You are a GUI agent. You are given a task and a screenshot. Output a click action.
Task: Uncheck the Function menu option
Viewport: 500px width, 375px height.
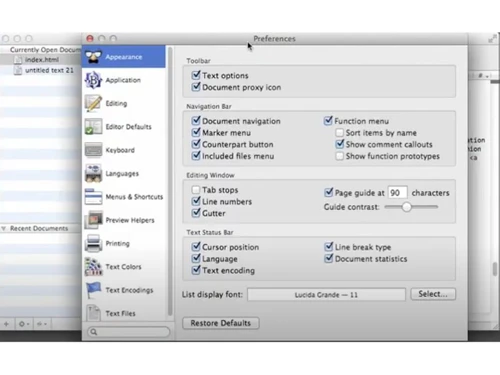[x=328, y=120]
